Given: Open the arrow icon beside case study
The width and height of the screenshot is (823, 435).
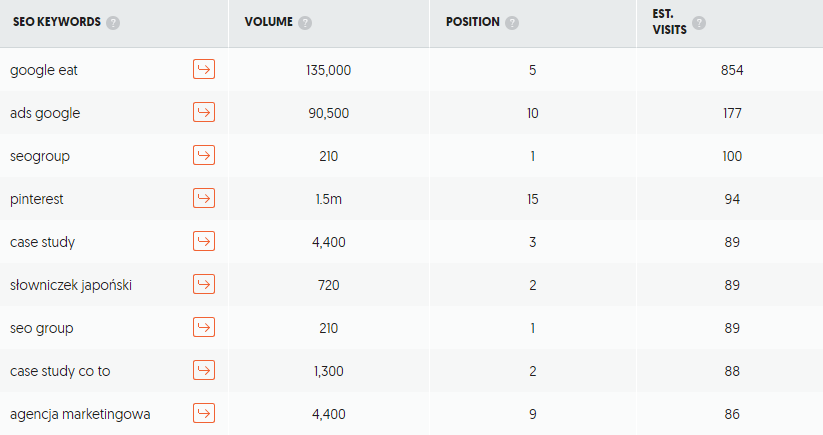Looking at the screenshot, I should click(204, 241).
